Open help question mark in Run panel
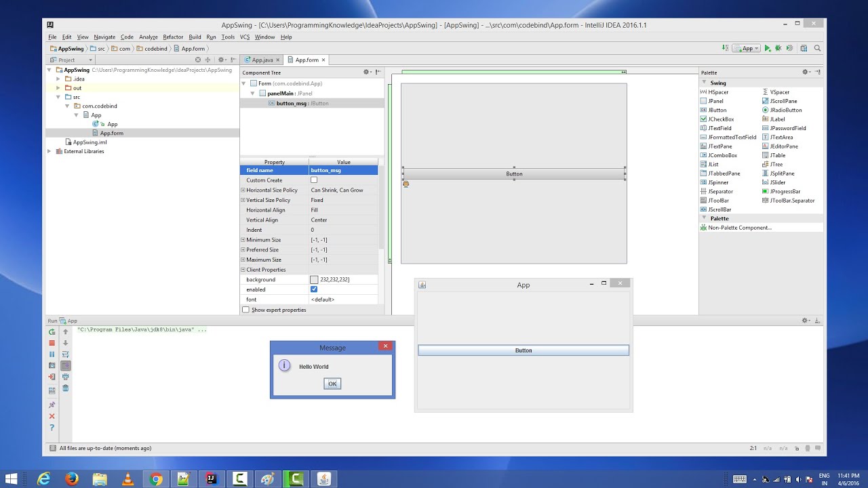Image resolution: width=868 pixels, height=488 pixels. [52, 428]
